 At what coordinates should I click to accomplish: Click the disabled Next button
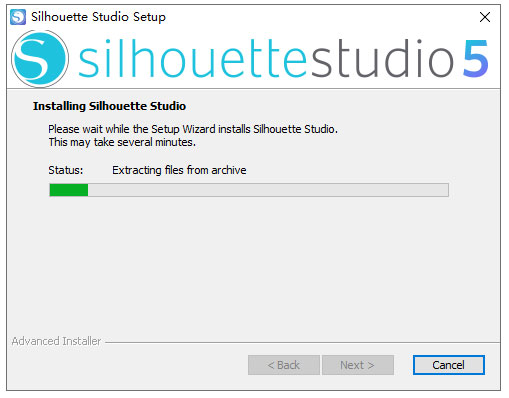358,365
